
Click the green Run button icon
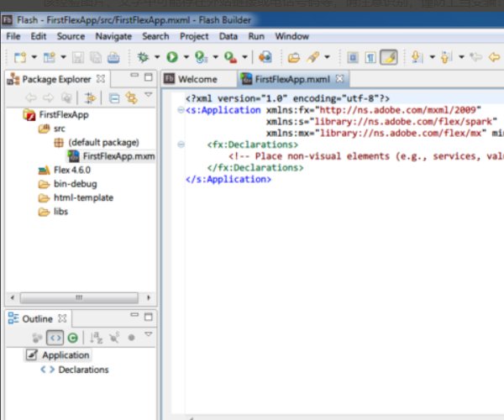[x=171, y=57]
